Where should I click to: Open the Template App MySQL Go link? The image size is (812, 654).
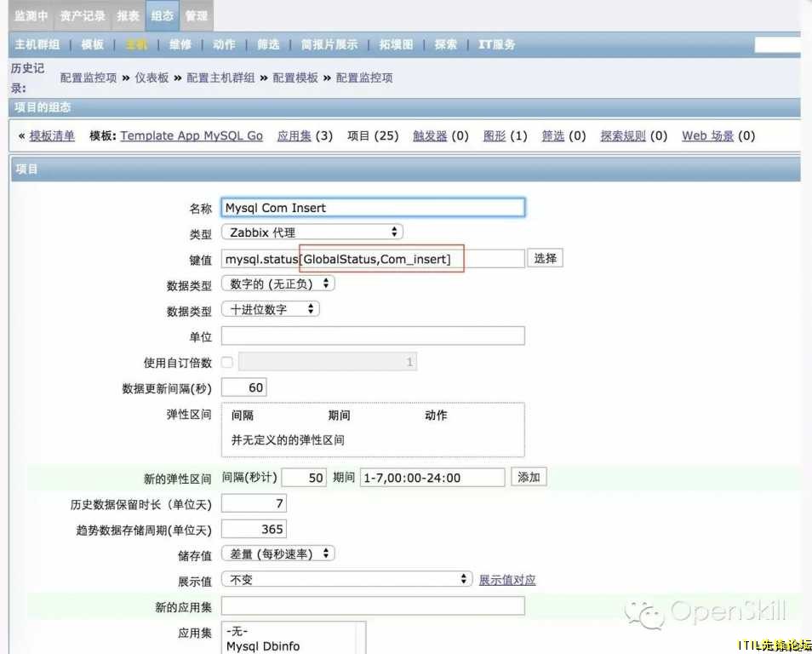pos(192,135)
